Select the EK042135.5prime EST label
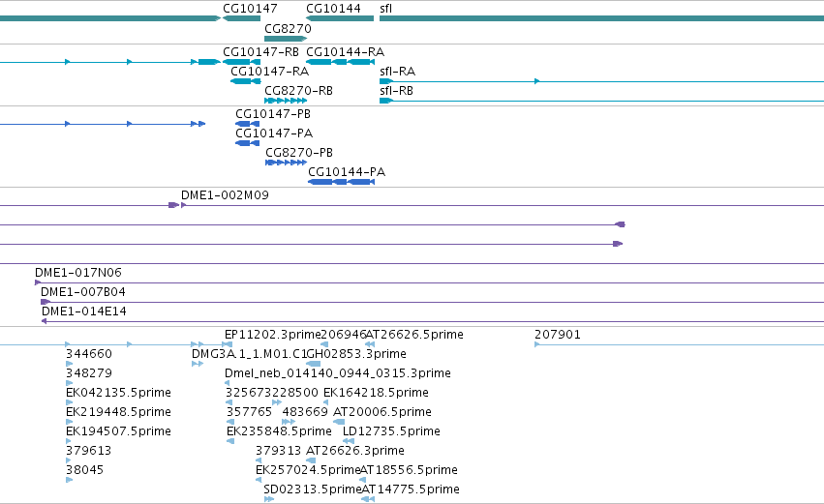Viewport: 824px width, 504px height. (118, 392)
